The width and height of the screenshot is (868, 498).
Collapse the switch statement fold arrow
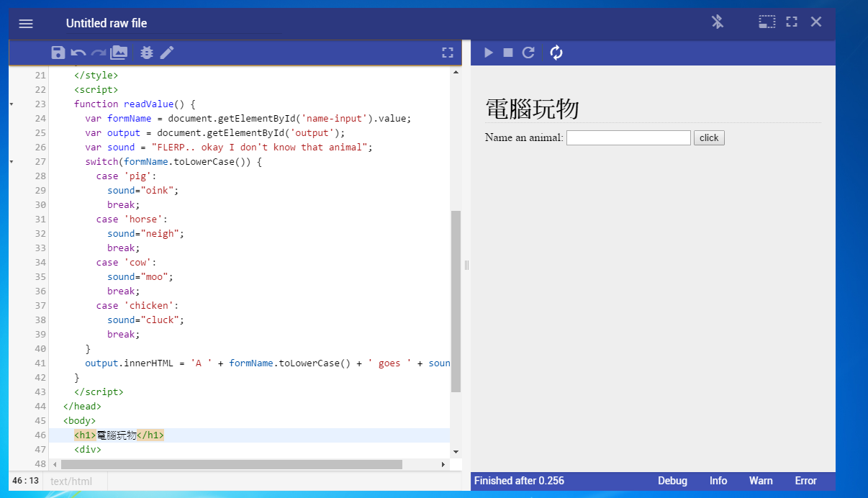click(x=10, y=161)
